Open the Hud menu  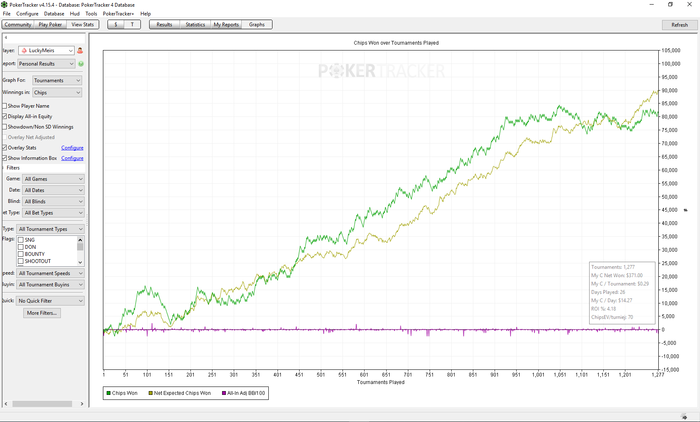pos(75,14)
